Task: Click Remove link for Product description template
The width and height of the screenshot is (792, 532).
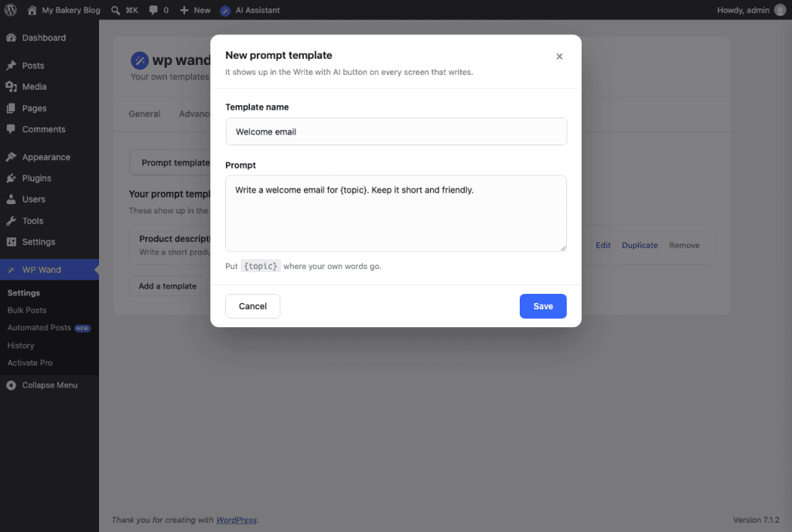Action: (x=684, y=245)
